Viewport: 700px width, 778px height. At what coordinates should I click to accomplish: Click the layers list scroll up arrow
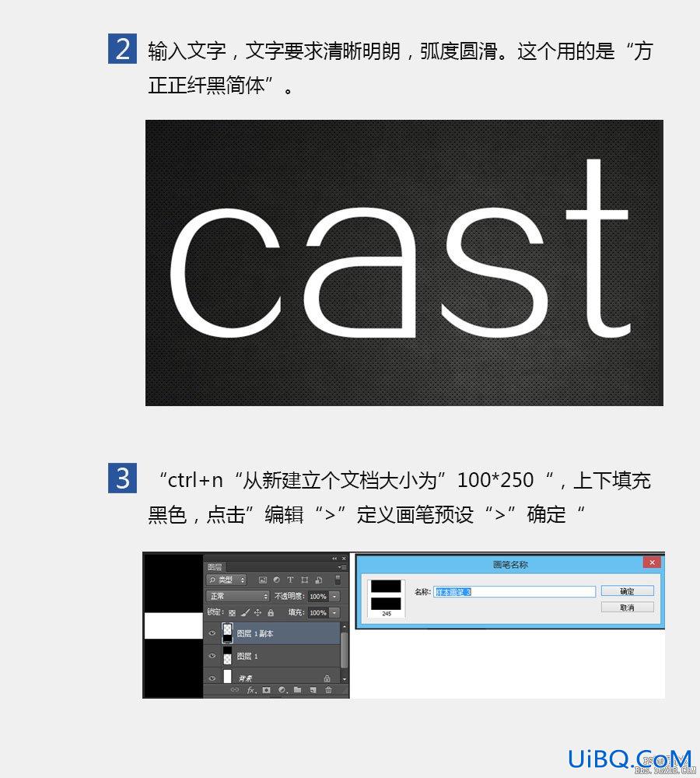[x=345, y=627]
